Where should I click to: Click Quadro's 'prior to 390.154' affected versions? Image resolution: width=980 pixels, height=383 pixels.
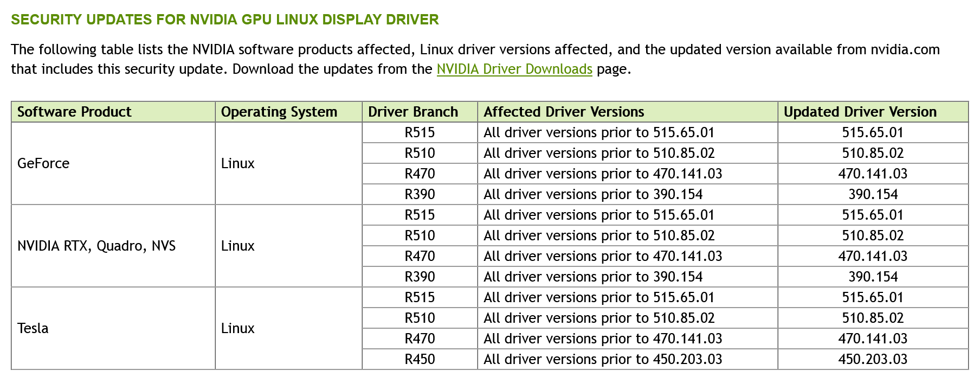coord(628,277)
